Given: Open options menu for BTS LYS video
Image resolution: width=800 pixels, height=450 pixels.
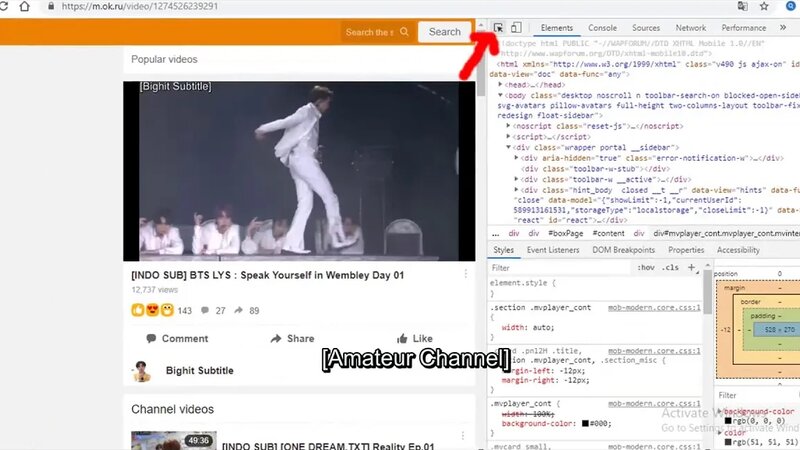Looking at the screenshot, I should [x=465, y=274].
